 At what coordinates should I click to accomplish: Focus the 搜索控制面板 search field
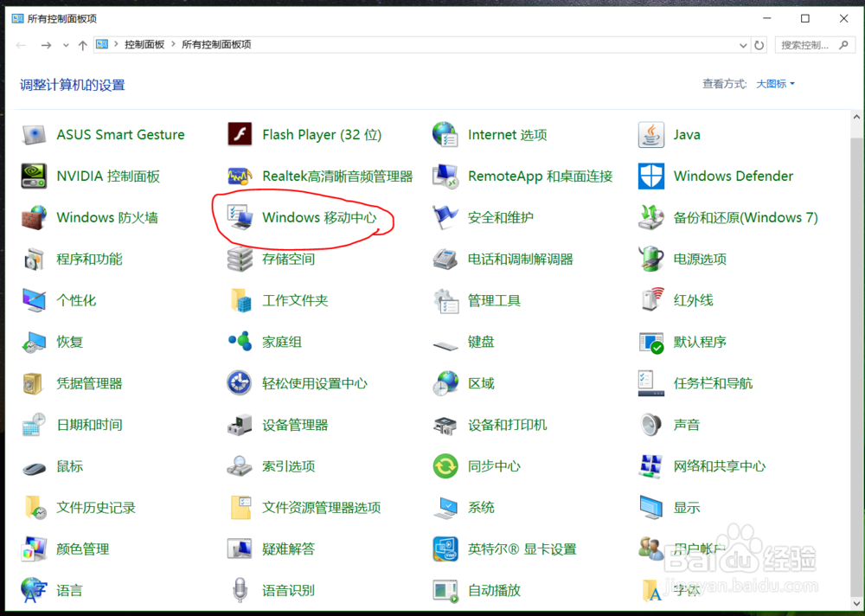click(x=815, y=45)
